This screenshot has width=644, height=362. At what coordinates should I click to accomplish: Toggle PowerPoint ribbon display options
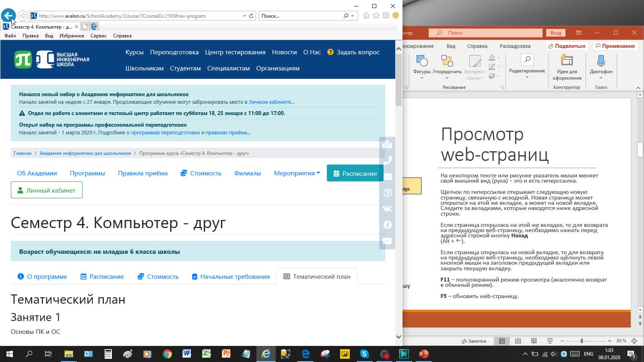point(578,33)
